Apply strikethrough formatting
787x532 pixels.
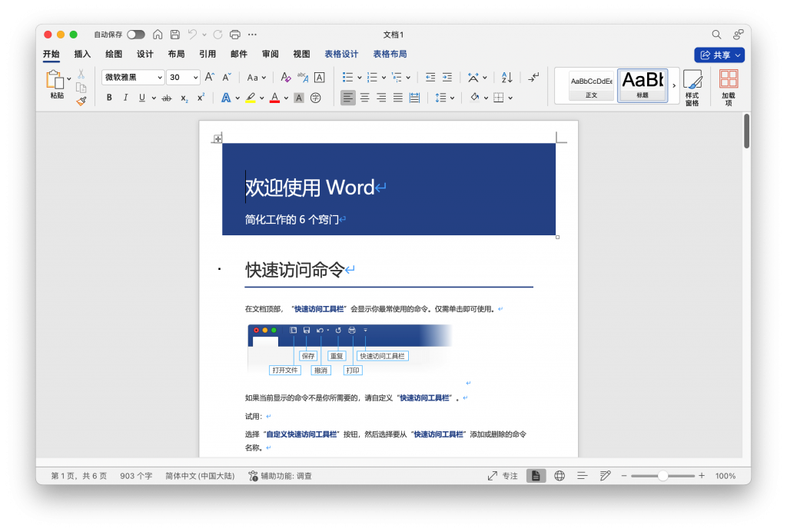pyautogui.click(x=167, y=98)
